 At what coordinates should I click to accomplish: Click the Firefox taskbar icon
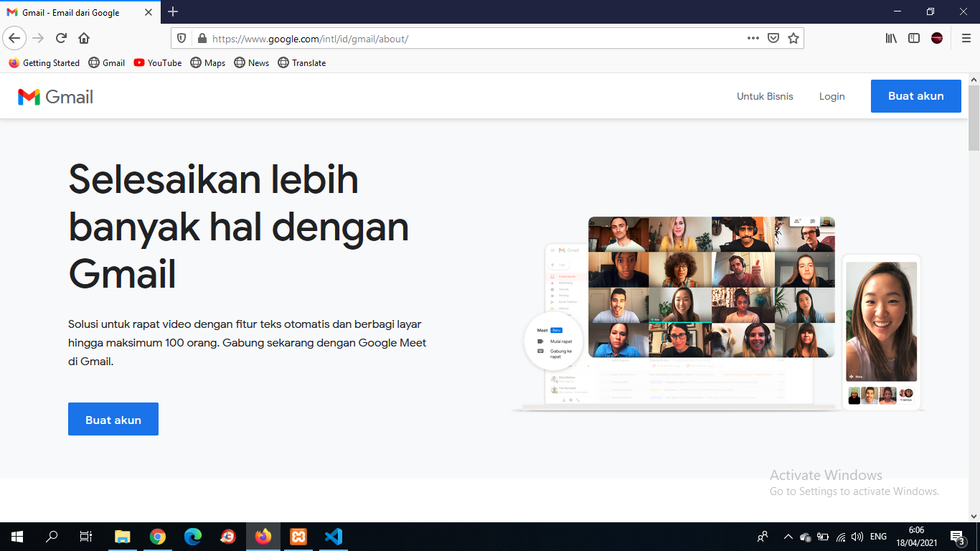point(263,537)
